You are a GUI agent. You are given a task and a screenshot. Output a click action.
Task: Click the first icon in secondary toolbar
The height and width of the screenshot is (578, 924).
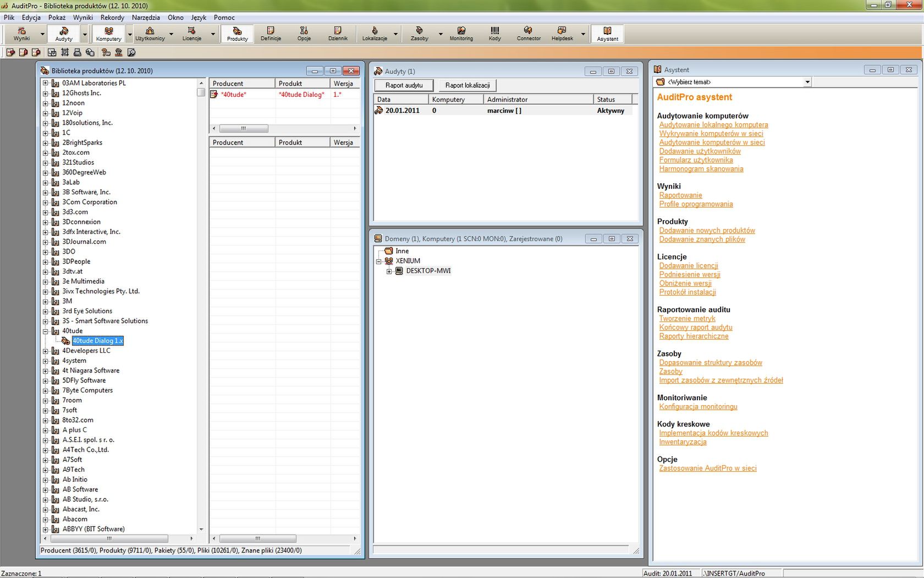tap(10, 52)
